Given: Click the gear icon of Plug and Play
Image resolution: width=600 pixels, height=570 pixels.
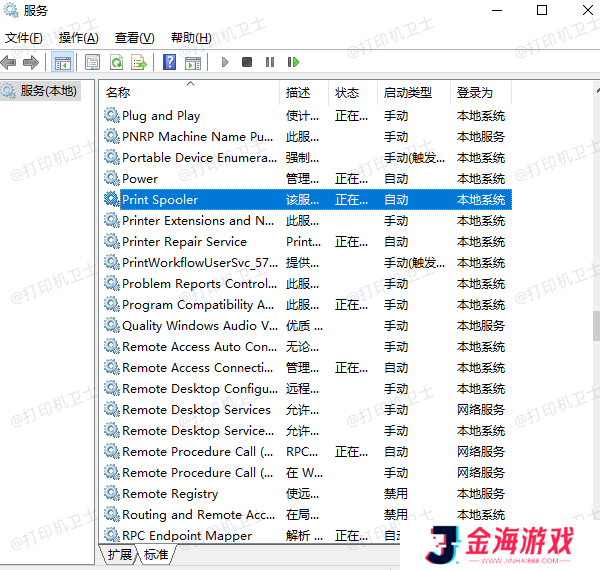Looking at the screenshot, I should (112, 115).
